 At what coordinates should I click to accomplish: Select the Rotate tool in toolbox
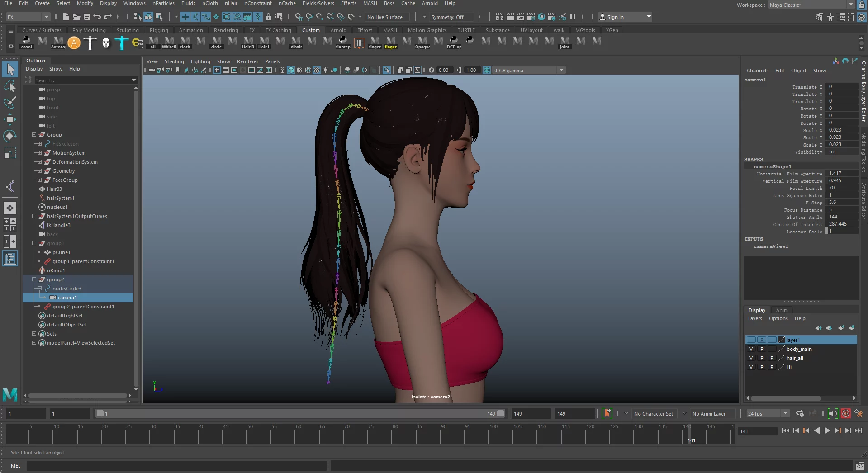[10, 136]
